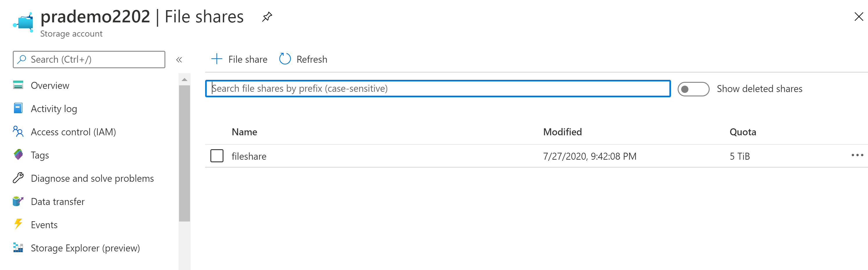Pin the File shares blade
868x270 pixels.
267,17
